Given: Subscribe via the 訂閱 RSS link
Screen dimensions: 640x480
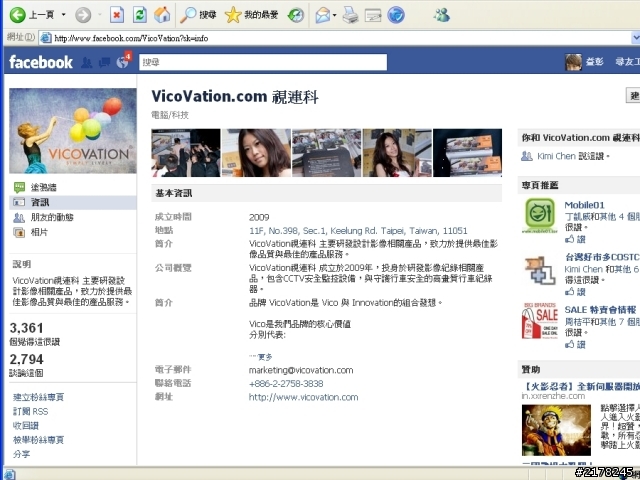Looking at the screenshot, I should (x=31, y=411).
